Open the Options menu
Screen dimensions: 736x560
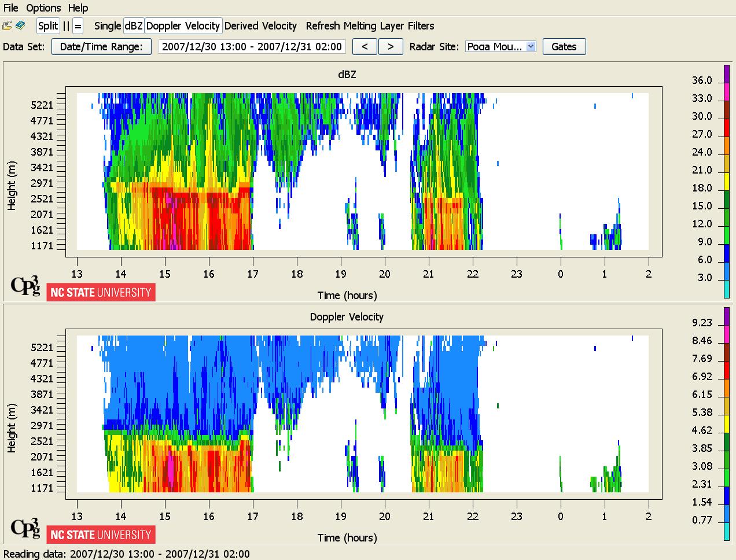coord(43,8)
